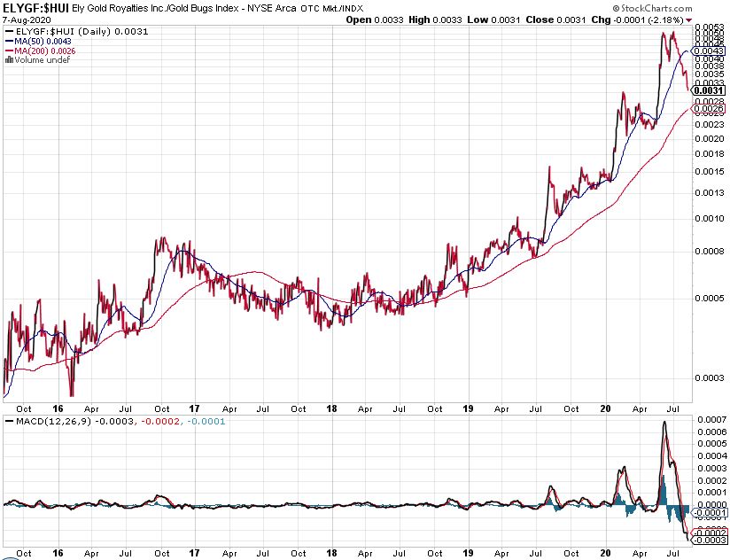Select the Volume undef legend text
The image size is (730, 560).
pyautogui.click(x=42, y=59)
